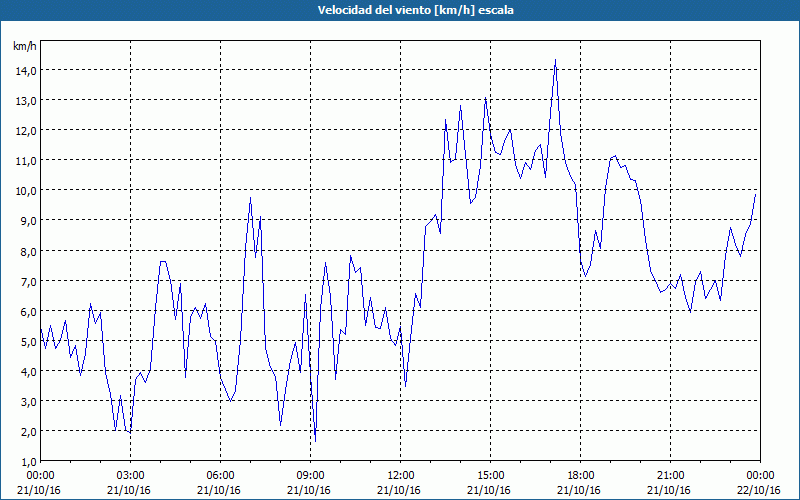
Task: Click the '6,0' y-axis value
Action: tap(28, 311)
